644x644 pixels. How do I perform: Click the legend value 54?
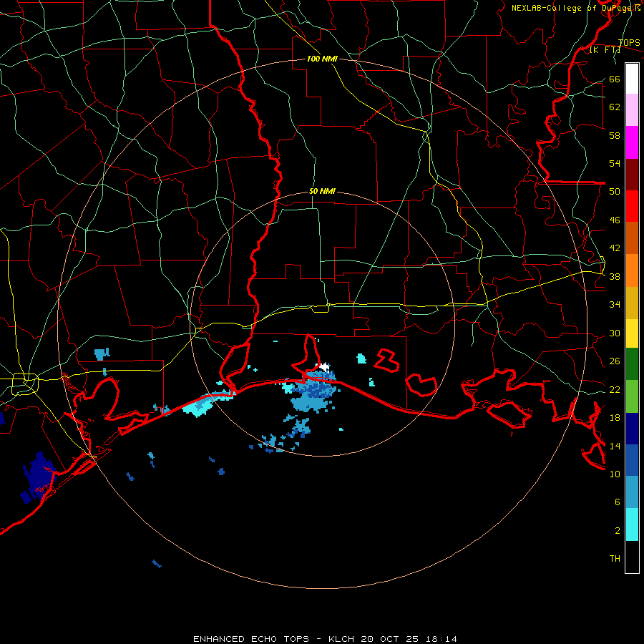[615, 163]
